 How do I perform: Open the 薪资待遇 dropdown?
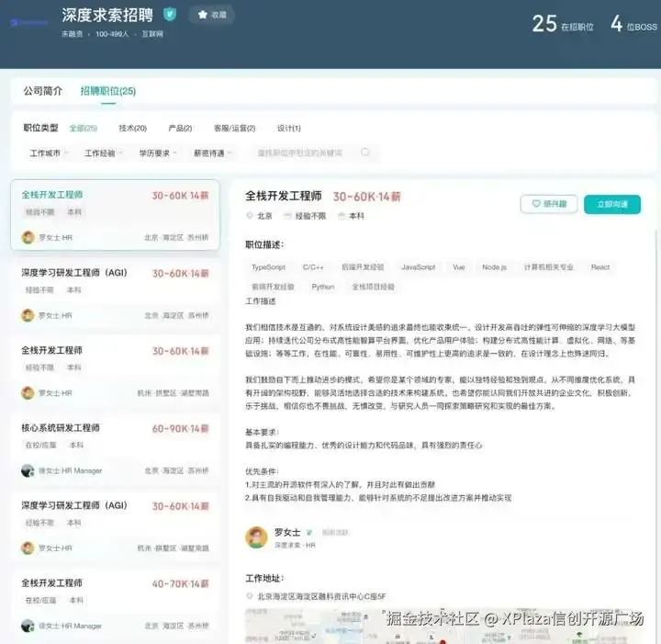coord(213,153)
